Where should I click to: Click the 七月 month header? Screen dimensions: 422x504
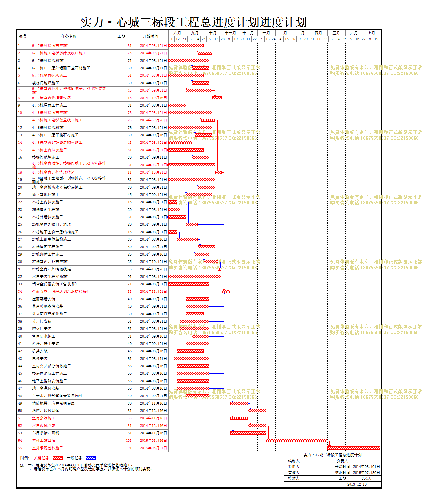[372, 33]
